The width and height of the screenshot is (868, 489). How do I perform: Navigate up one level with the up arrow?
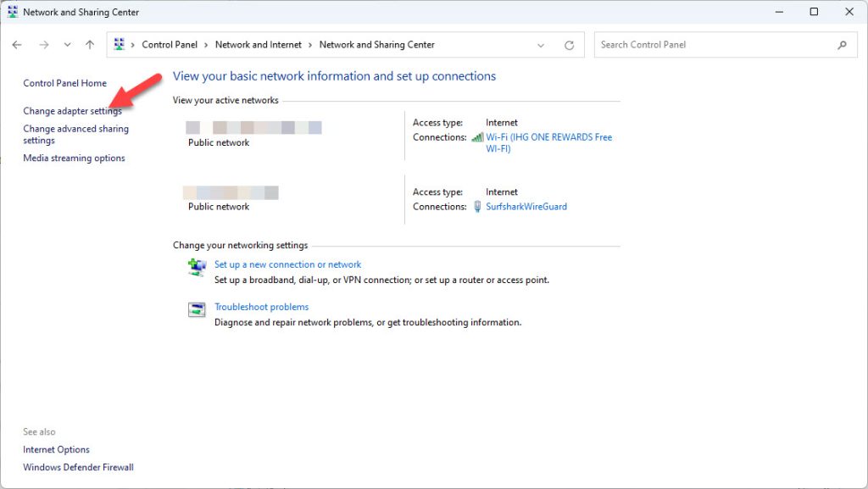(x=90, y=44)
